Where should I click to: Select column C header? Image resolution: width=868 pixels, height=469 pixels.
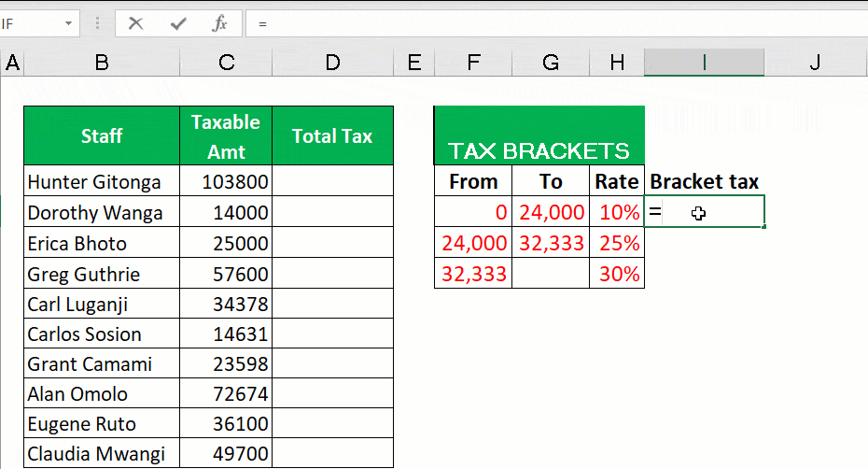226,63
